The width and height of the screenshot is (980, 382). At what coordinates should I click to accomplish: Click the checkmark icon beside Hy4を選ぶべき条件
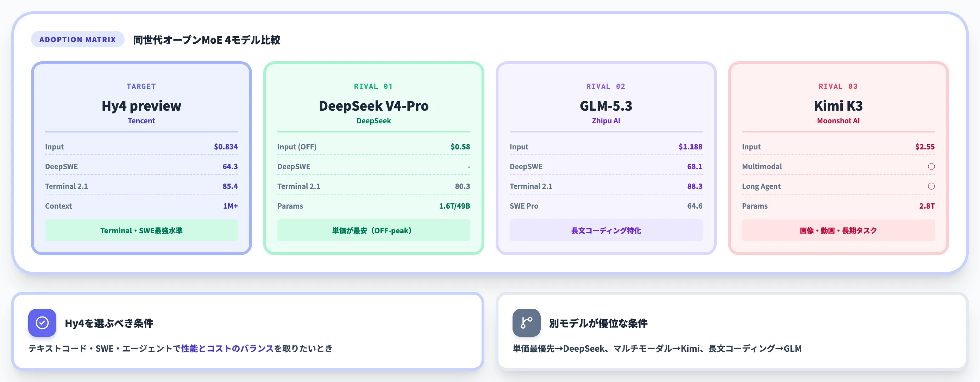(42, 322)
